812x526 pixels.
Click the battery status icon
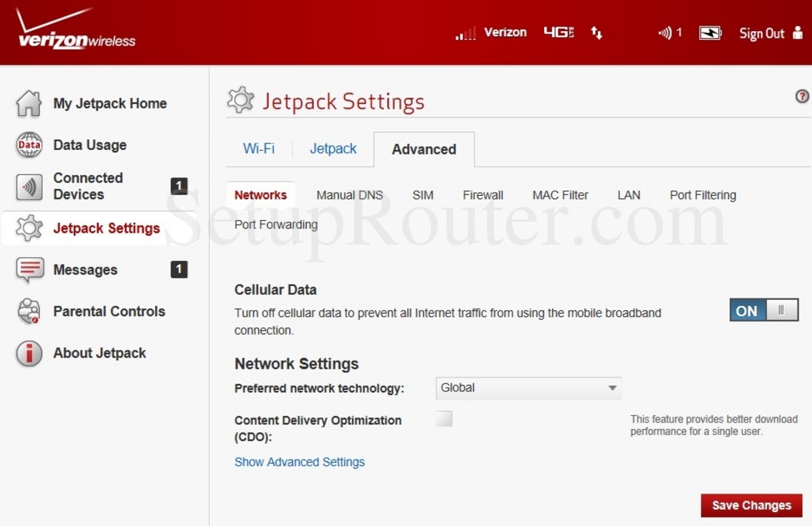[x=710, y=33]
